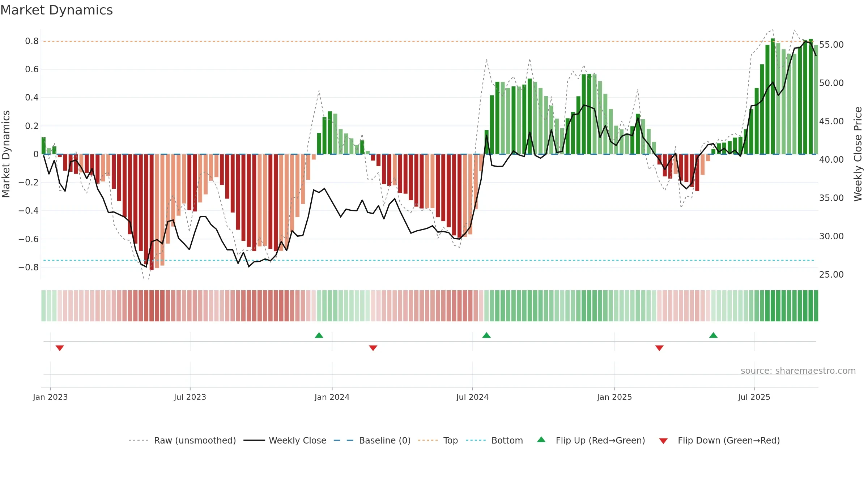The image size is (868, 488).
Task: Click the Jul 2023 x-axis label
Action: point(190,397)
